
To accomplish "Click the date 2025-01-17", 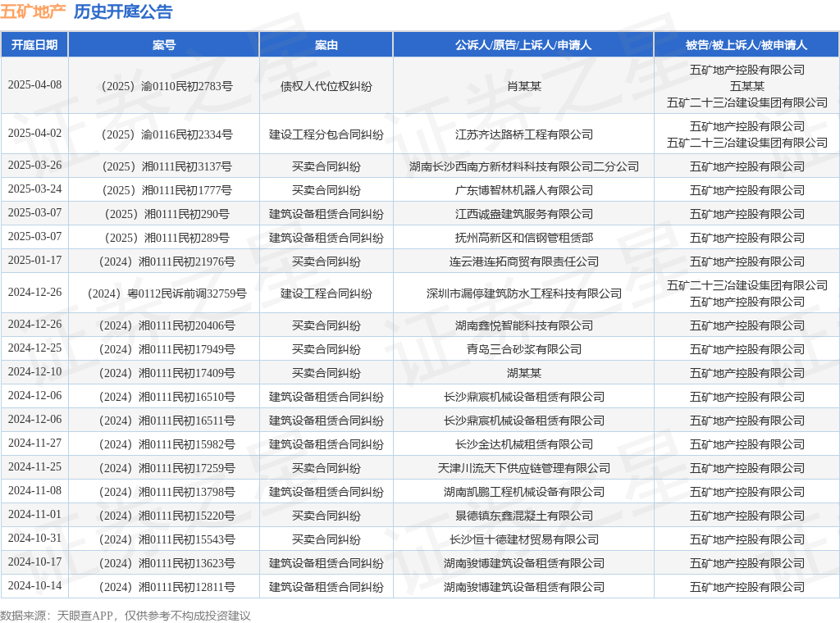I will click(x=34, y=260).
